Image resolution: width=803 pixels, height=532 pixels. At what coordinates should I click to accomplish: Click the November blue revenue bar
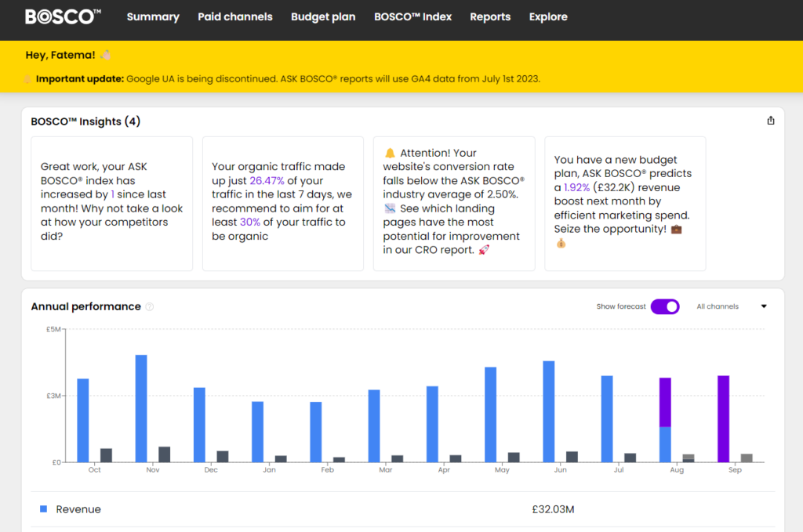(x=141, y=407)
